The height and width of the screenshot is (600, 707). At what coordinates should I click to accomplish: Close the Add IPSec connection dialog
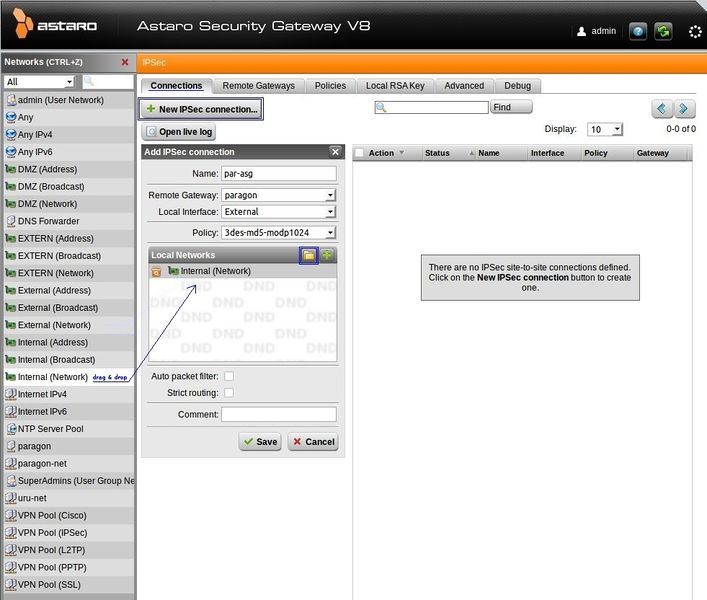pos(335,152)
